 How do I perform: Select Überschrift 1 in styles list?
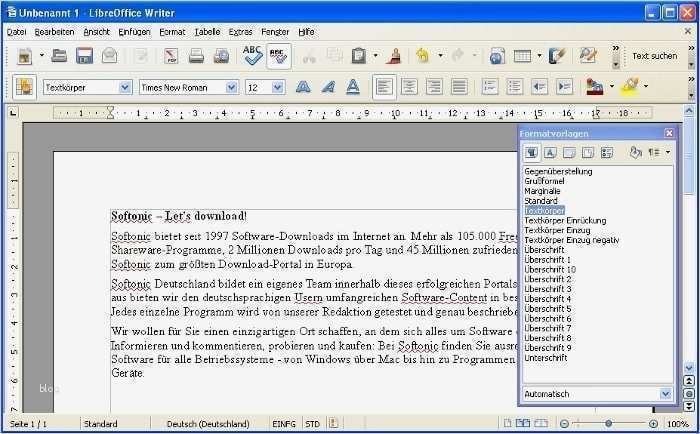547,259
